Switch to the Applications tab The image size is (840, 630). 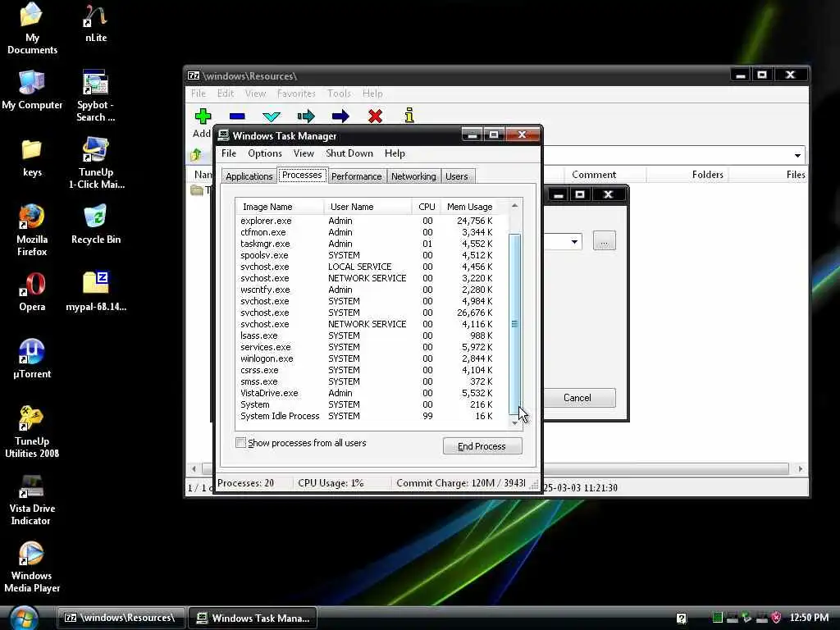pos(249,176)
